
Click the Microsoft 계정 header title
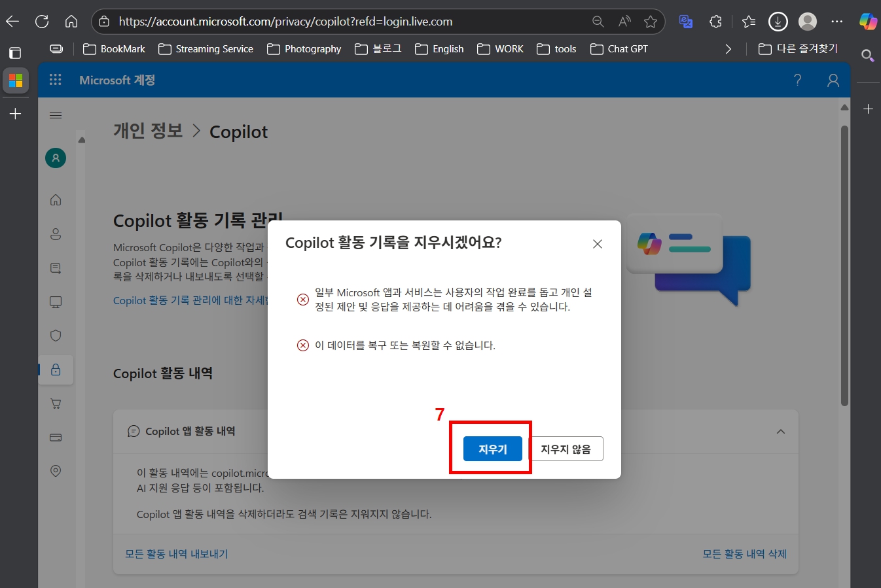[x=117, y=80]
